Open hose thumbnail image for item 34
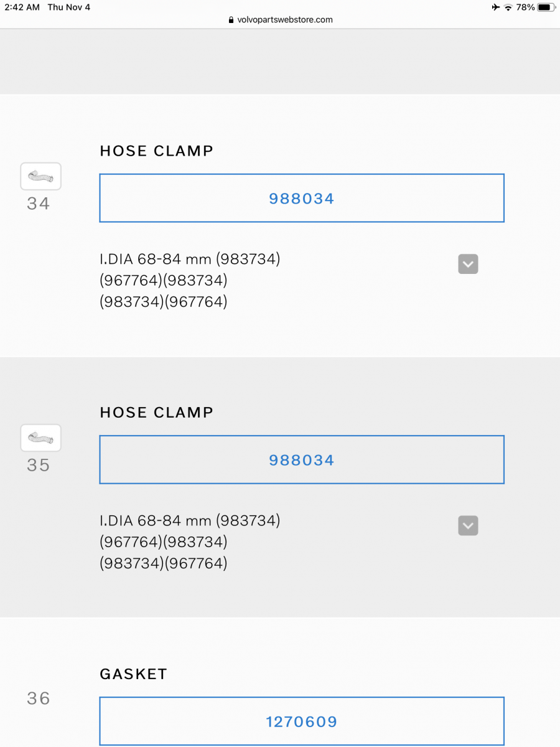560x747 pixels. 41,177
